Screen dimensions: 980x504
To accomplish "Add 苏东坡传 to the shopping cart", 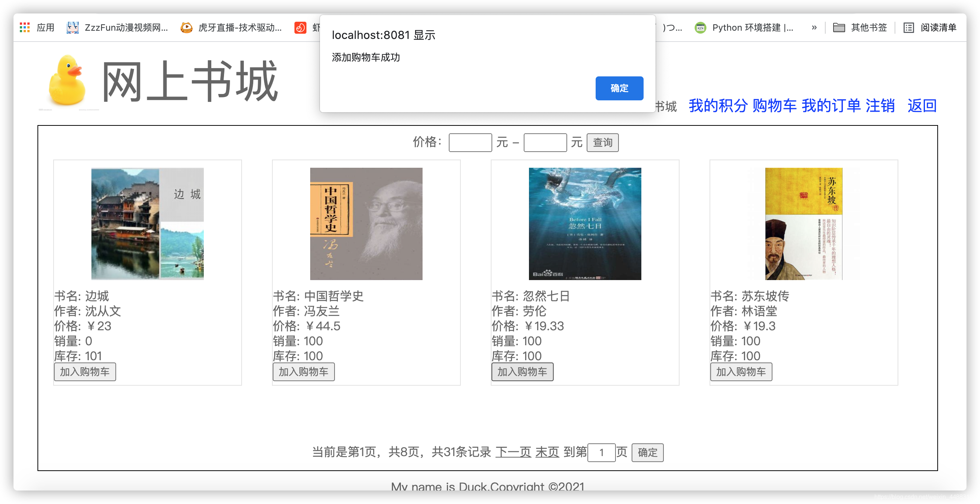I will 741,371.
